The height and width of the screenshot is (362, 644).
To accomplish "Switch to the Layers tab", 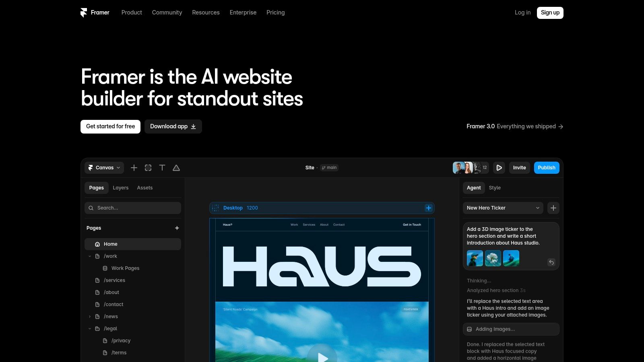I will pos(121,188).
